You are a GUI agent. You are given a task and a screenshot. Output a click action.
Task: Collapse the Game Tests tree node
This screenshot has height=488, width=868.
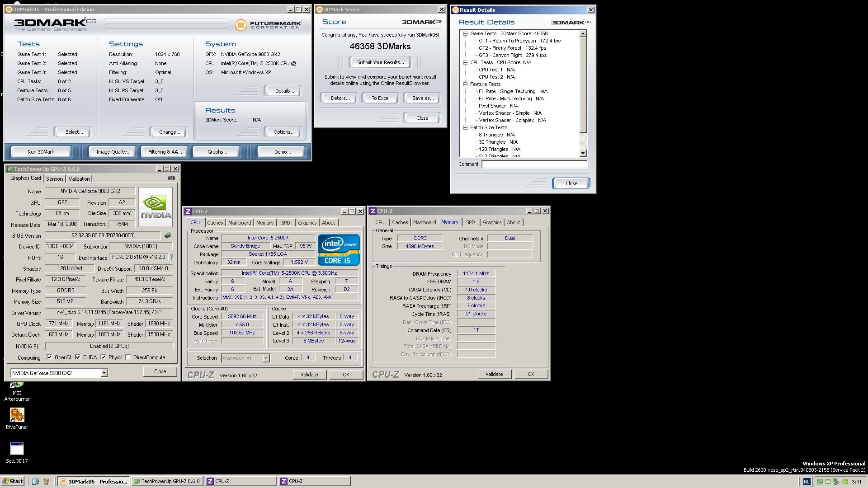tap(465, 33)
